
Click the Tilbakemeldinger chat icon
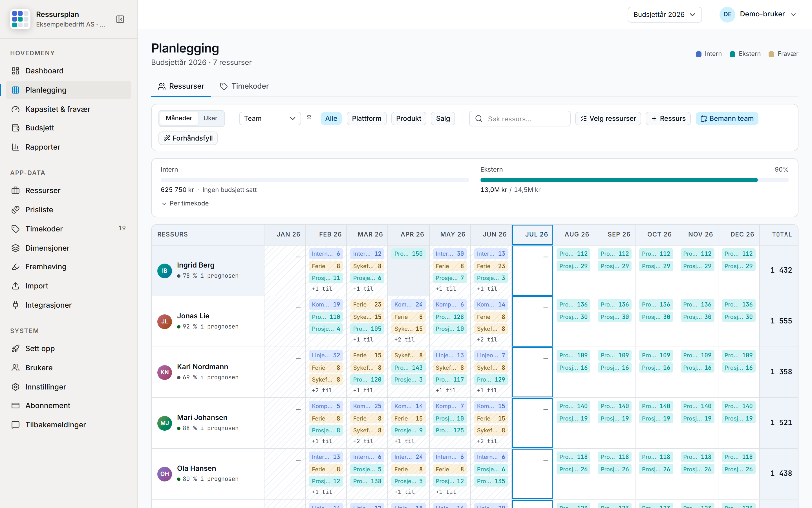click(x=16, y=425)
